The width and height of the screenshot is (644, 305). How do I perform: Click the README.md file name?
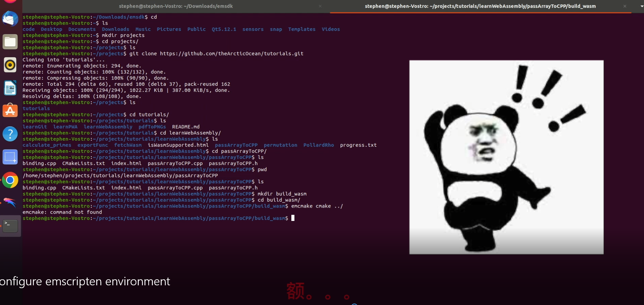(186, 127)
